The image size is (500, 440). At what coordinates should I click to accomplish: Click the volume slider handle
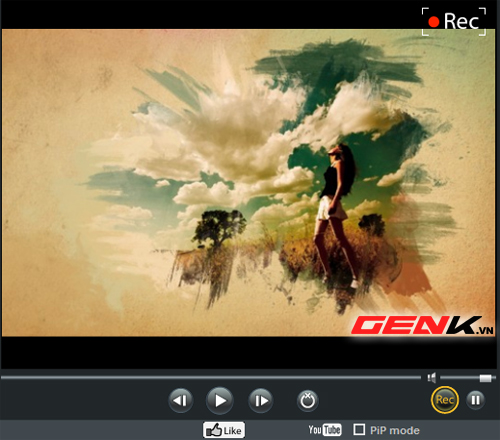click(x=485, y=378)
